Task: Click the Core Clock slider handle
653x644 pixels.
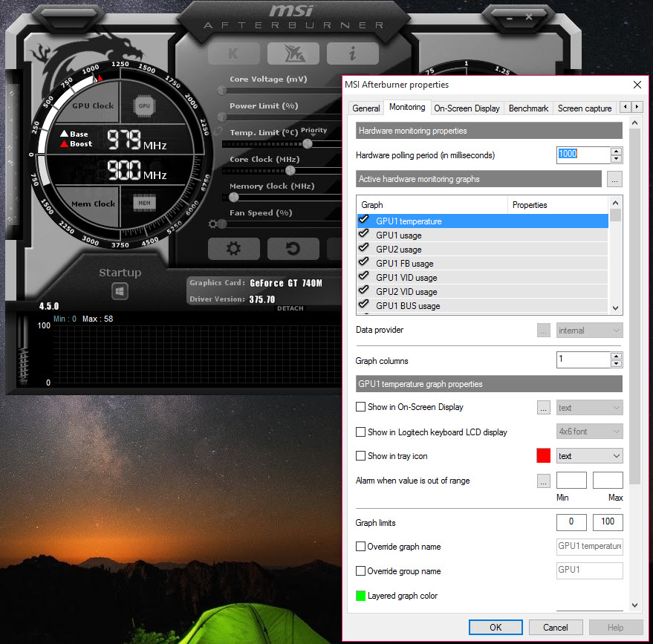Action: click(x=290, y=170)
